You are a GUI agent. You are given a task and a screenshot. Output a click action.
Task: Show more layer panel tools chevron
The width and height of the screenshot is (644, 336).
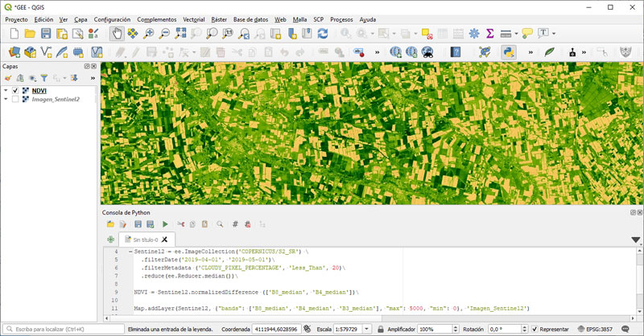point(93,78)
